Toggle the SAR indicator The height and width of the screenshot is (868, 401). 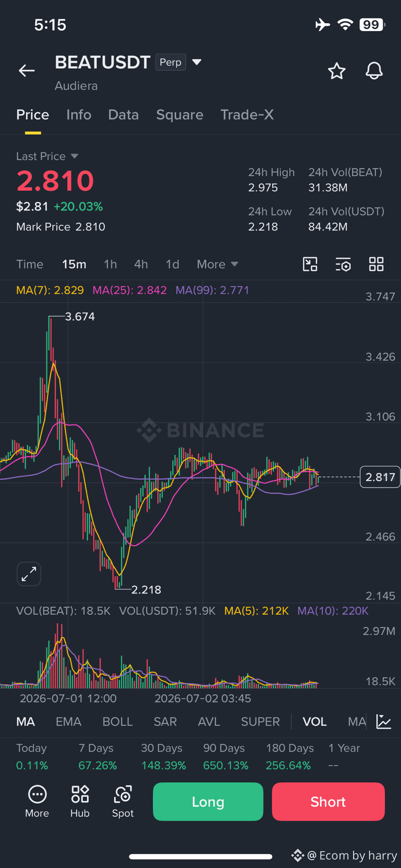pyautogui.click(x=165, y=722)
